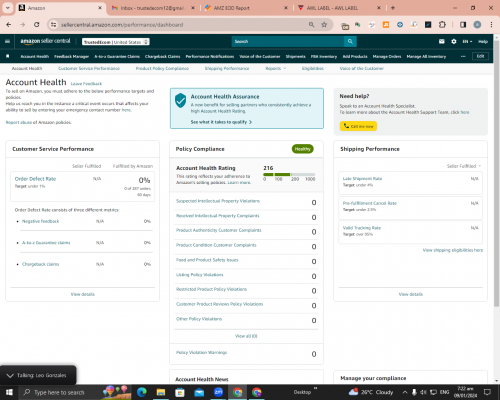Open Manage Orders nav item
The height and width of the screenshot is (400, 500).
[387, 56]
